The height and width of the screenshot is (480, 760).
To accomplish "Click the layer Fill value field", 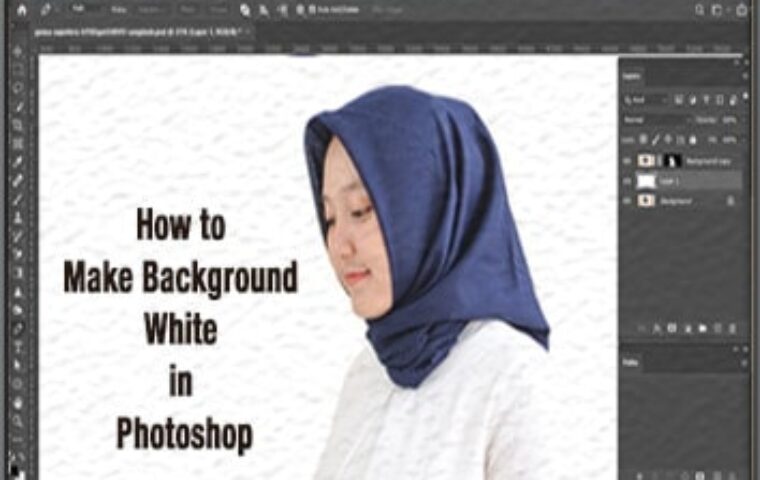I will coord(729,140).
